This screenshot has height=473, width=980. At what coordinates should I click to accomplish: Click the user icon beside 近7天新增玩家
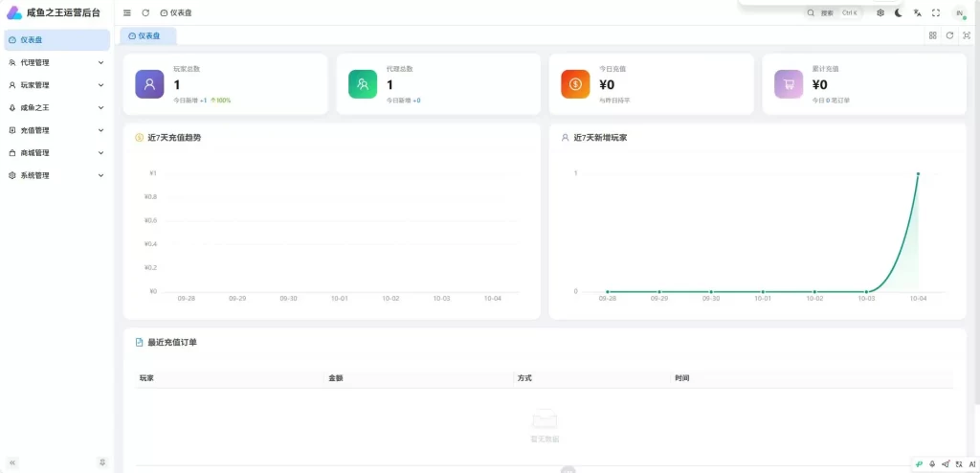[565, 138]
